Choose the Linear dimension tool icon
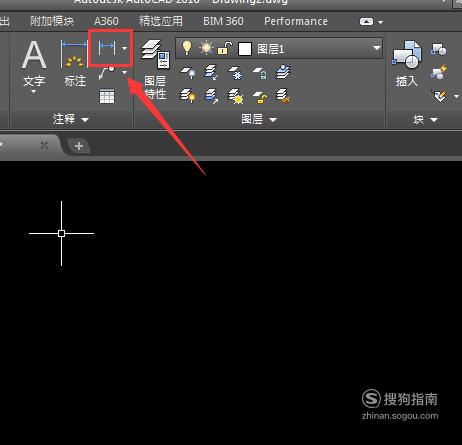This screenshot has width=462, height=445. pos(107,48)
